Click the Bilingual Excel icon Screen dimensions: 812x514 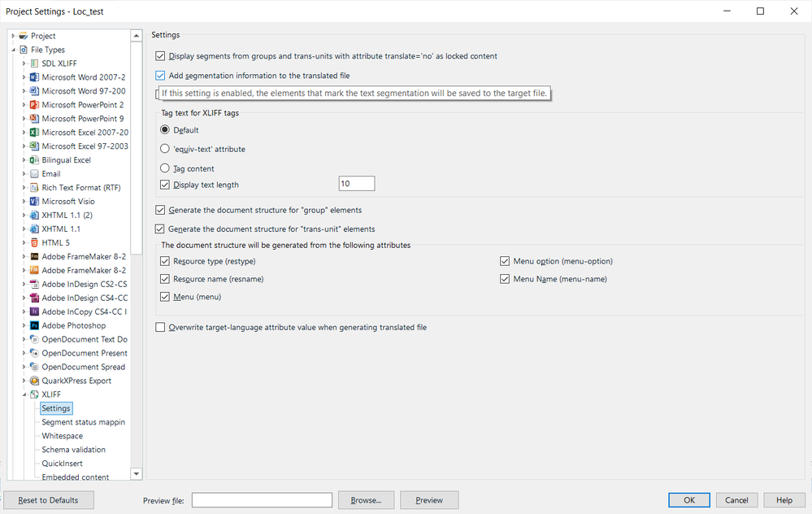[34, 160]
